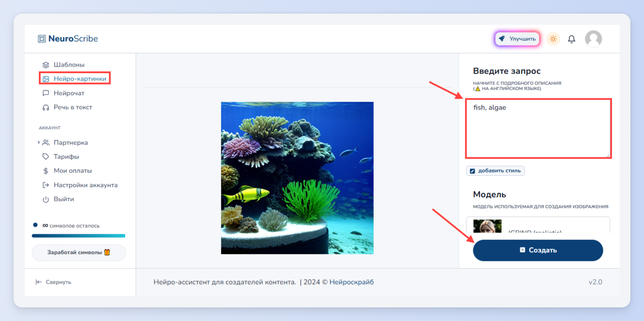Open Настройки аккаунта menu item
The image size is (644, 321).
point(80,185)
